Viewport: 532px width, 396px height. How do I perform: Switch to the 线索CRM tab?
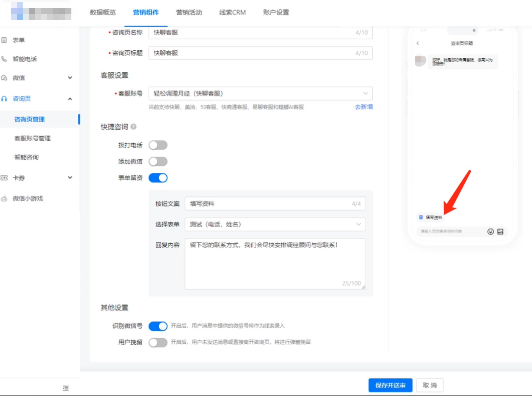[232, 13]
